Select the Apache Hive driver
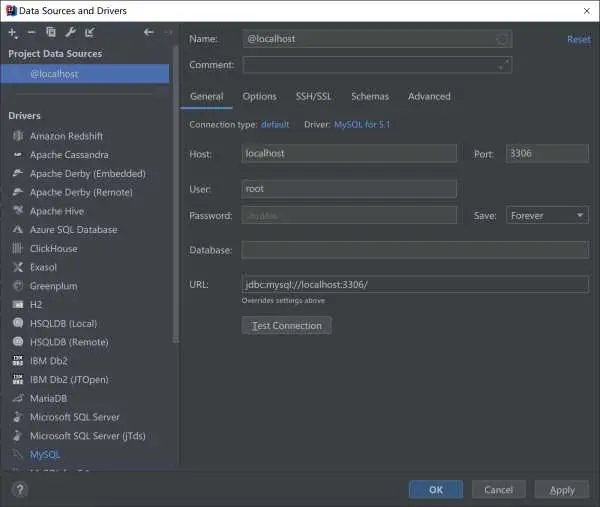The height and width of the screenshot is (507, 600). (57, 211)
